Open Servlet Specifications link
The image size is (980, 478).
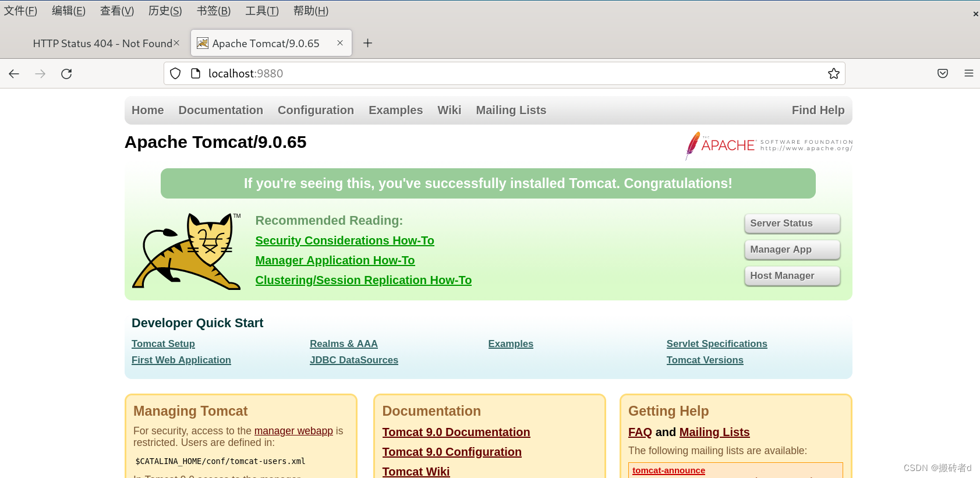717,344
